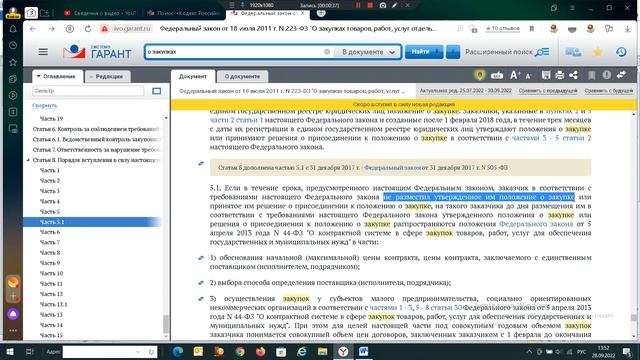This screenshot has width=640, height=360.
Task: Print the document via the printer icon
Action: click(x=560, y=75)
